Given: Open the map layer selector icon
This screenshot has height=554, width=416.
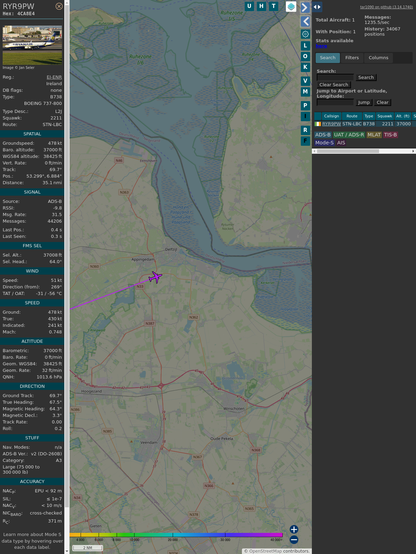Looking at the screenshot, I should coord(291,7).
